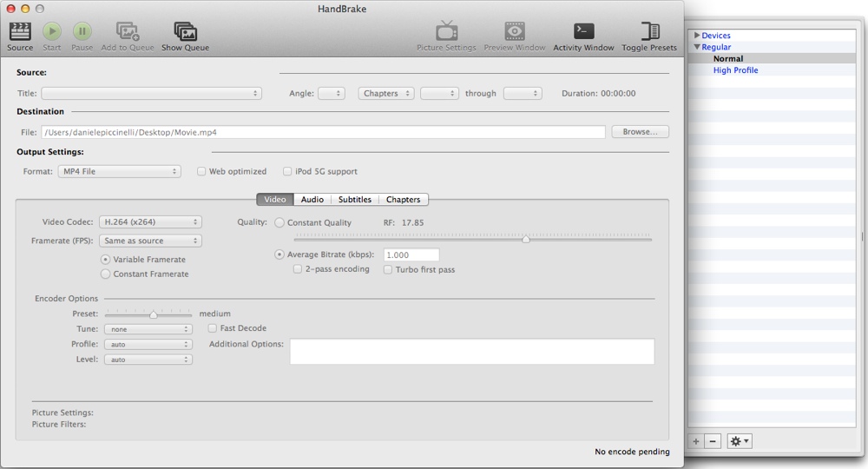Open the Activity Window terminal icon
This screenshot has height=469, width=868.
[583, 32]
